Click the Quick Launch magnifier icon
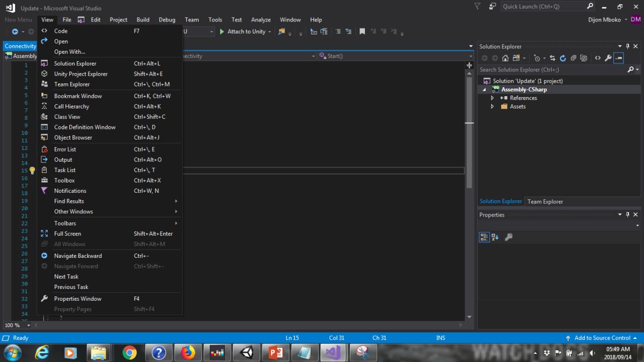This screenshot has width=644, height=362. coord(590,6)
